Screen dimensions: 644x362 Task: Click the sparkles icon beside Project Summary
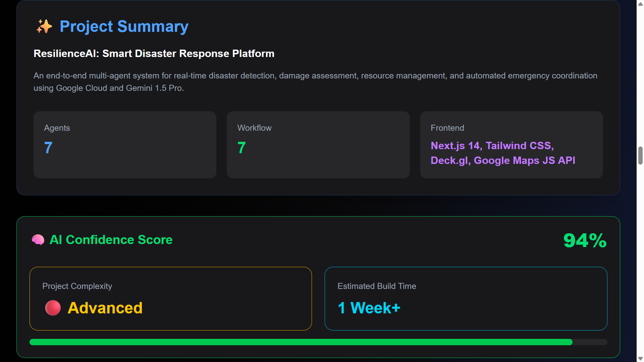44,26
